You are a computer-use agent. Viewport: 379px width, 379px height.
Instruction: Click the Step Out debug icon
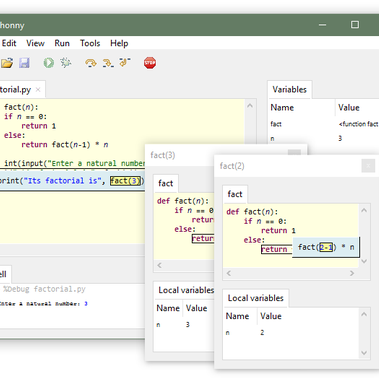[125, 62]
